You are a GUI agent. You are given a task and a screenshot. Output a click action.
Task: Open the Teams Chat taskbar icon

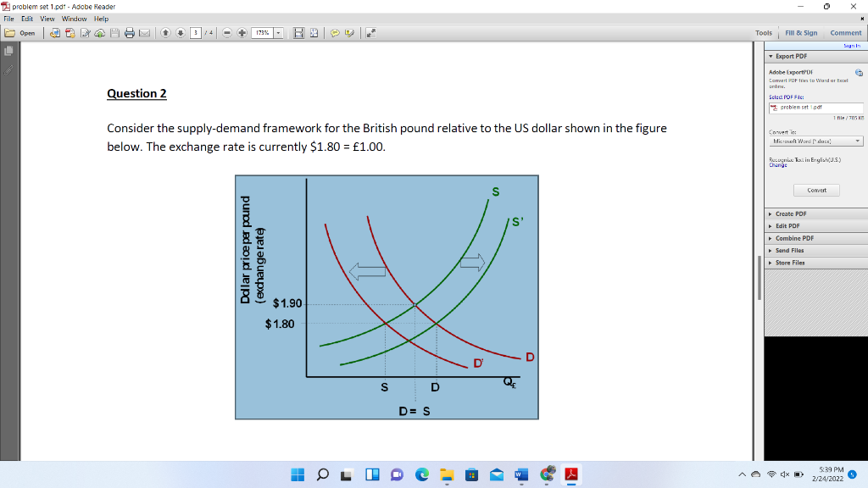[x=397, y=474]
